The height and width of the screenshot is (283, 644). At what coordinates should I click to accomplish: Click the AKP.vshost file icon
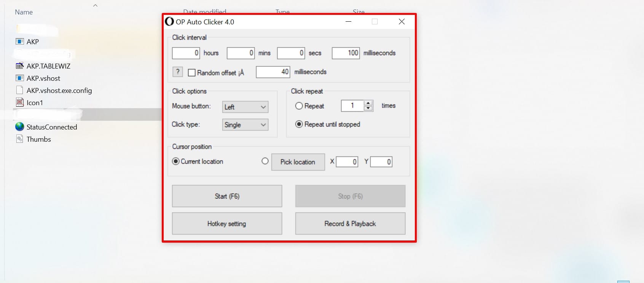19,78
